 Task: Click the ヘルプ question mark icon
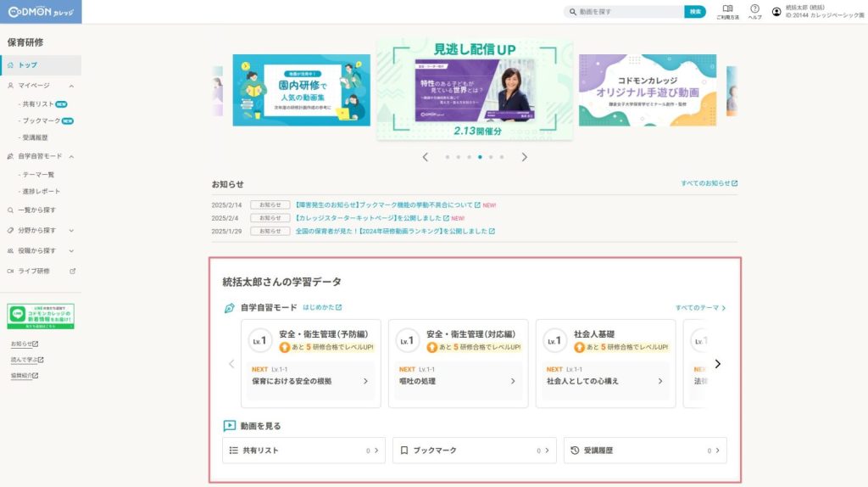tap(754, 9)
